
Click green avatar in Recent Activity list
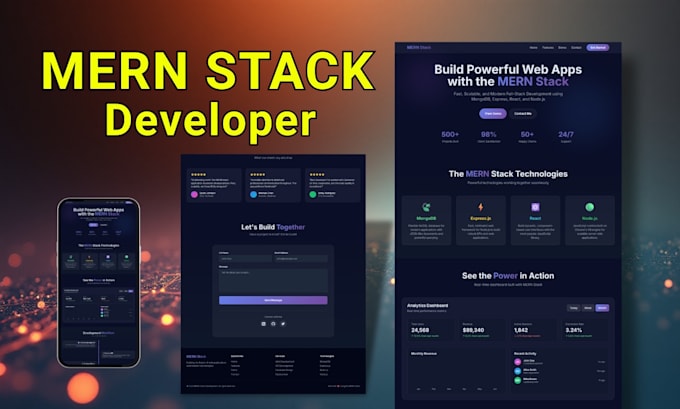(x=517, y=380)
